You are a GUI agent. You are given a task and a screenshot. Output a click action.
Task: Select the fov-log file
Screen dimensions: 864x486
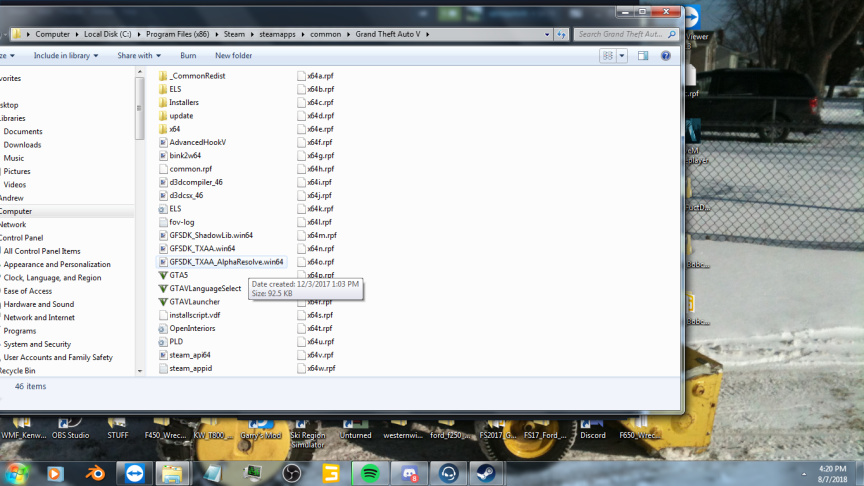176,222
